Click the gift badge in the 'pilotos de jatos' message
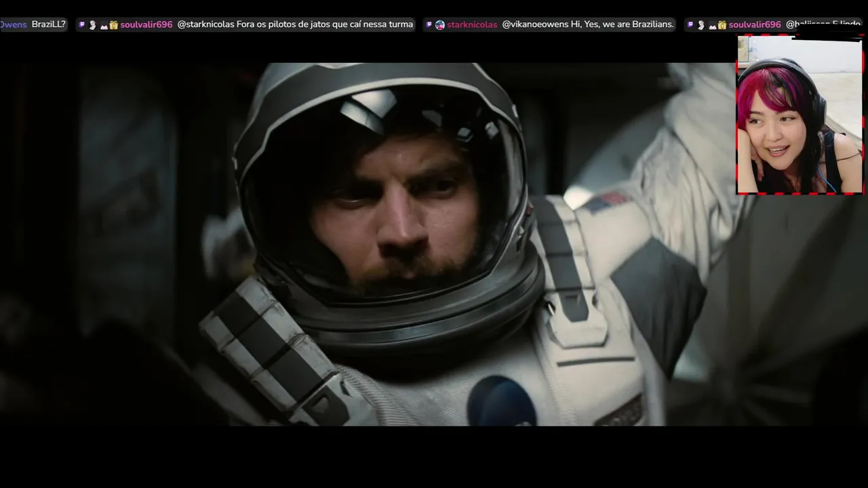This screenshot has height=488, width=868. click(114, 25)
